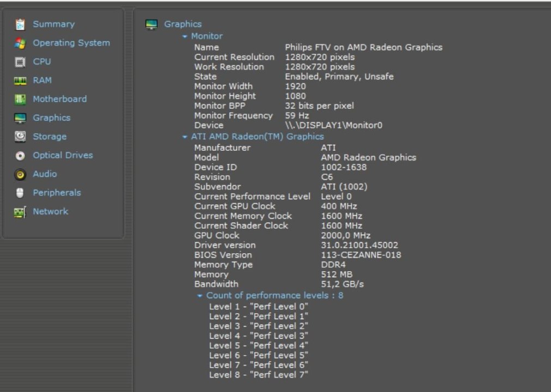Screen dimensions: 551x392
Task: Open the Motherboard icon in sidebar
Action: (x=20, y=100)
